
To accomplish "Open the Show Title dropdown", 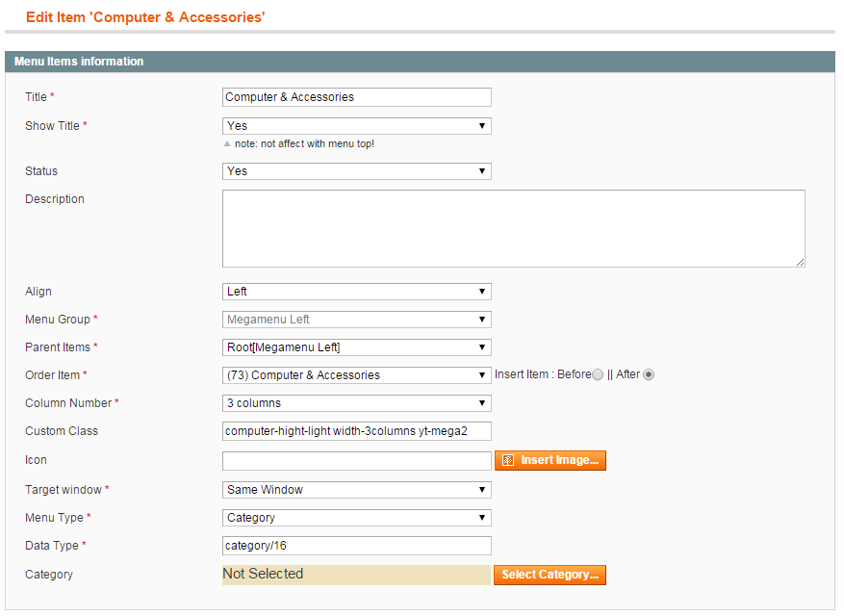I will coord(356,126).
